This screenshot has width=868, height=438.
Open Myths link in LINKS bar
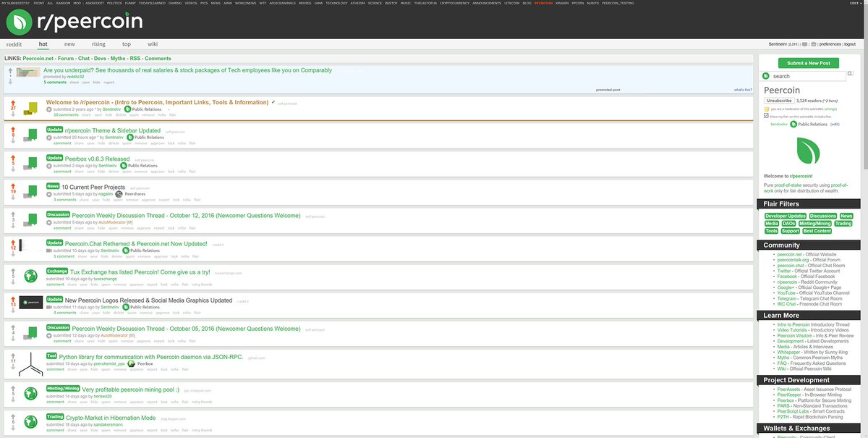[118, 58]
